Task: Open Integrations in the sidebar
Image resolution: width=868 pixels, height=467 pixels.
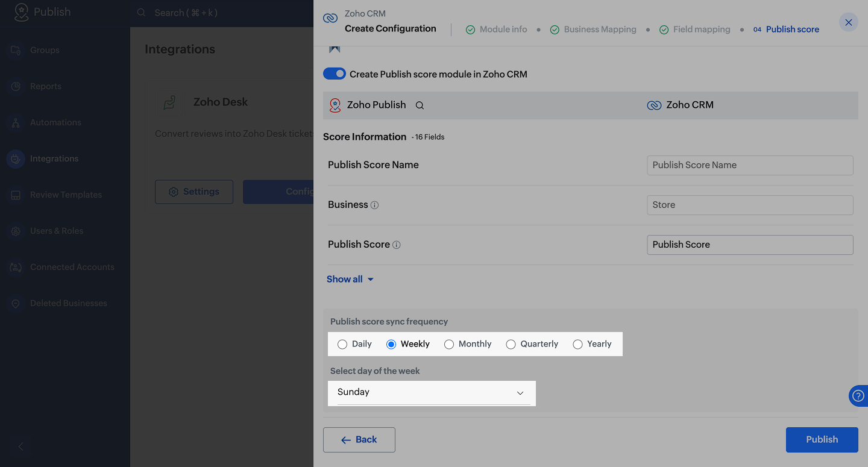Action: pos(54,158)
